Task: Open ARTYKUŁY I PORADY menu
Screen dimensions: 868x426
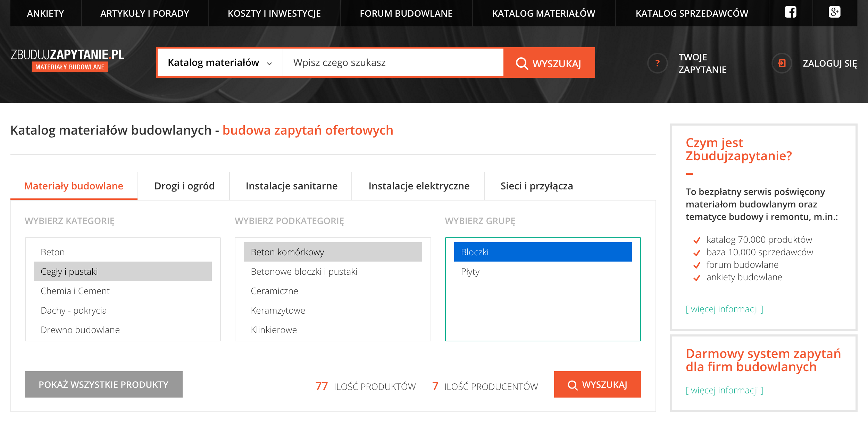Action: coord(145,13)
